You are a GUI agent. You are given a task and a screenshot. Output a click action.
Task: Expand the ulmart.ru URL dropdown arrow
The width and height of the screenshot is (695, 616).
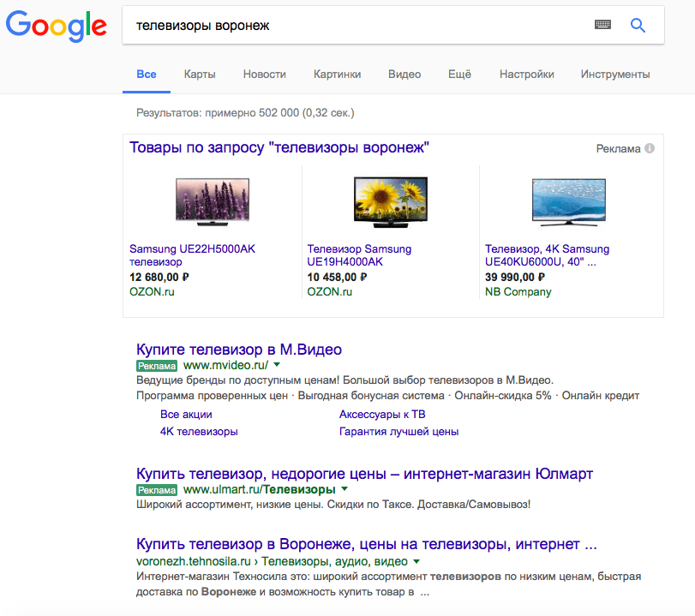coord(345,489)
